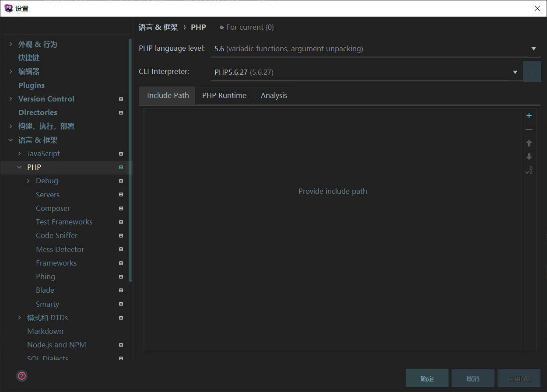Screen dimensions: 547x392
Task: Click the remove include path minus icon
Action: coord(529,129)
